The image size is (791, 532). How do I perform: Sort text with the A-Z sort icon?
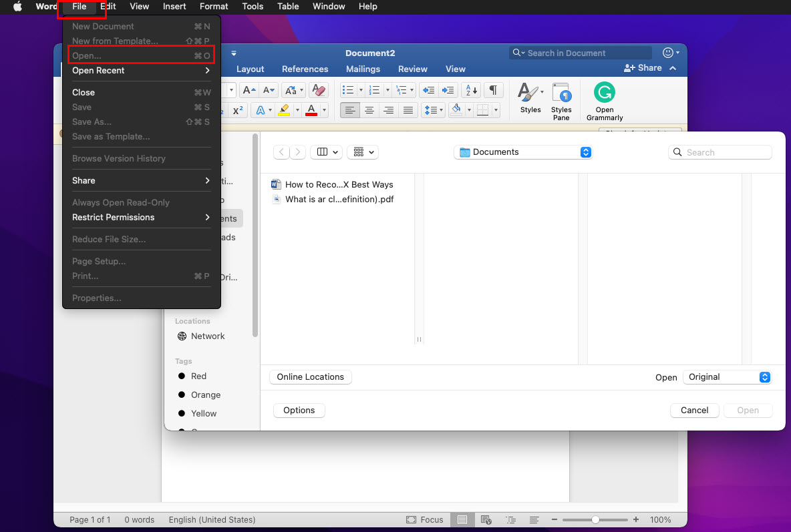pyautogui.click(x=471, y=90)
